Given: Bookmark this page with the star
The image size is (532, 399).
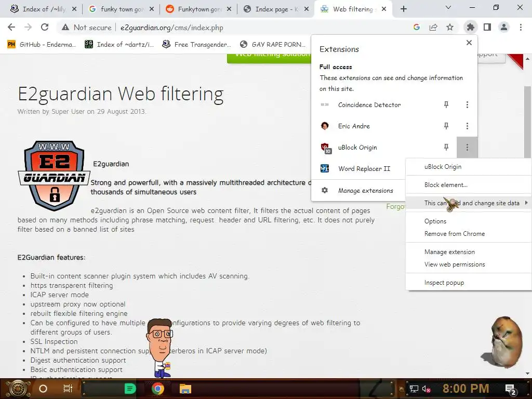Looking at the screenshot, I should pos(450,27).
